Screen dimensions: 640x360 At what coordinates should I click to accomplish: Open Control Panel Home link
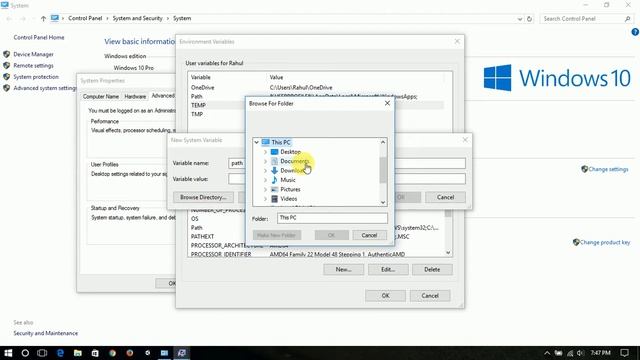[x=39, y=37]
